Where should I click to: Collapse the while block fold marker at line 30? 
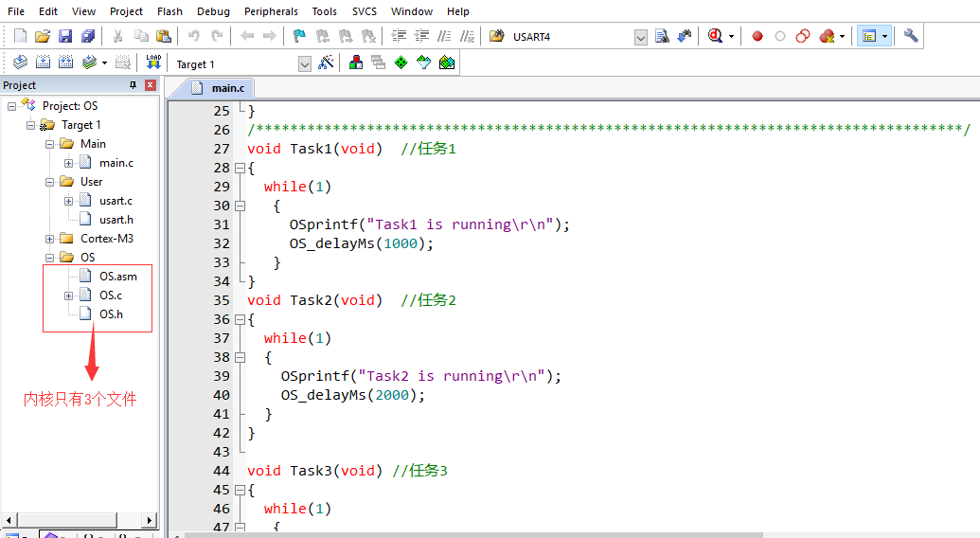pyautogui.click(x=239, y=206)
